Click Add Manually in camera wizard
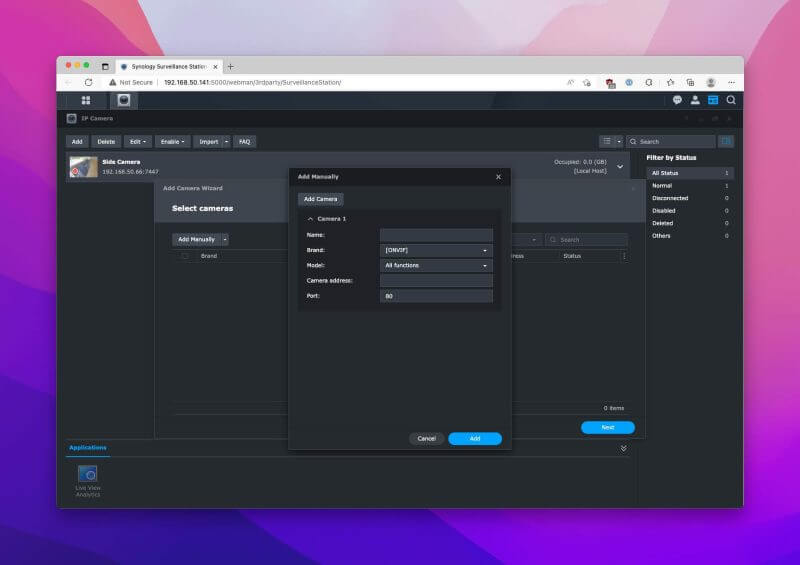This screenshot has height=565, width=800. point(196,239)
